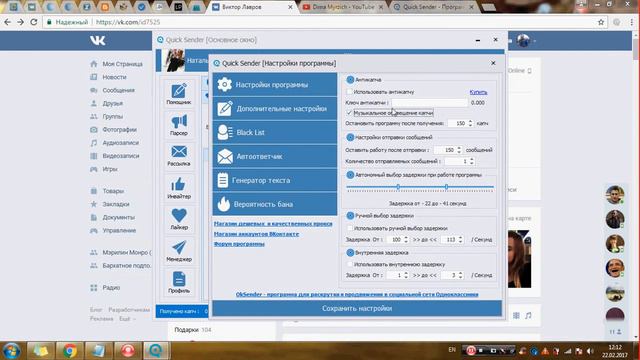Enable Использовать ручной выбор задержки checkbox
Image resolution: width=640 pixels, height=360 pixels.
[x=350, y=228]
